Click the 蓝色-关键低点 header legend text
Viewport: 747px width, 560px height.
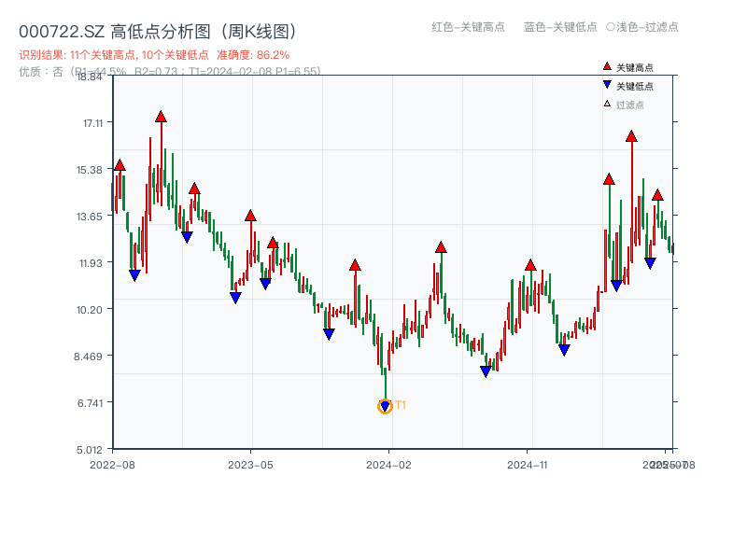click(560, 27)
